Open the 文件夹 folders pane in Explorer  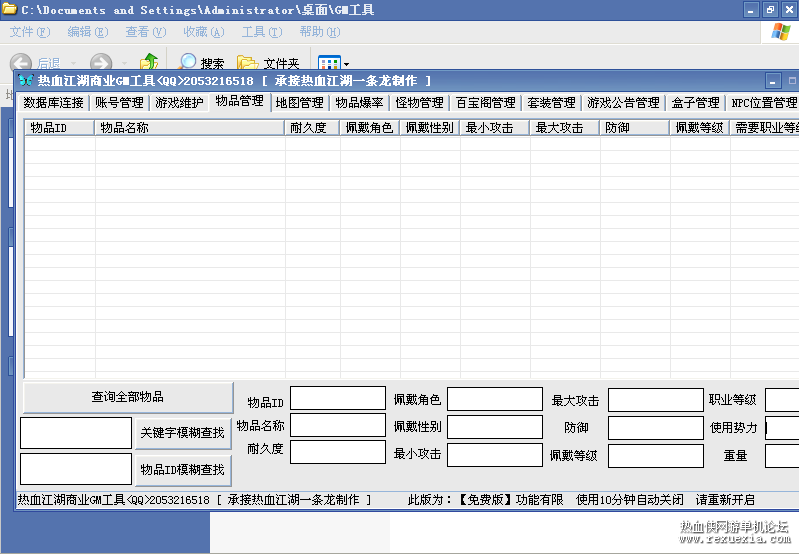click(269, 63)
